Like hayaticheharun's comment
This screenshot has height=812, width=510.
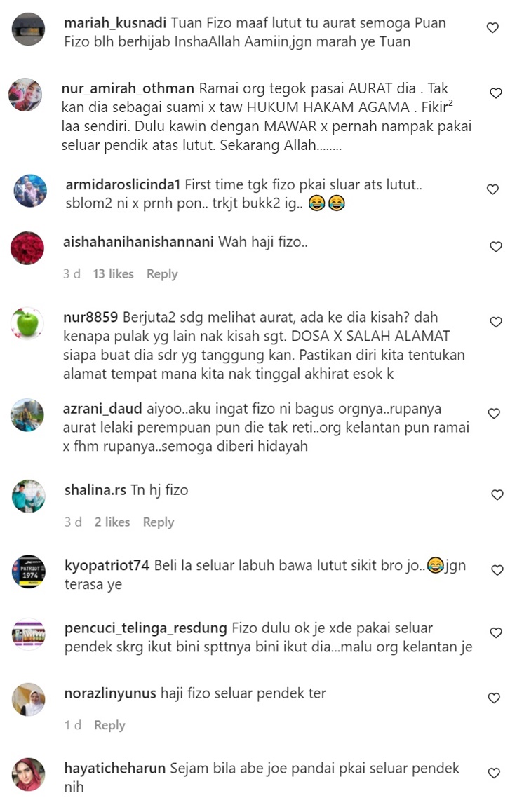coord(494,773)
